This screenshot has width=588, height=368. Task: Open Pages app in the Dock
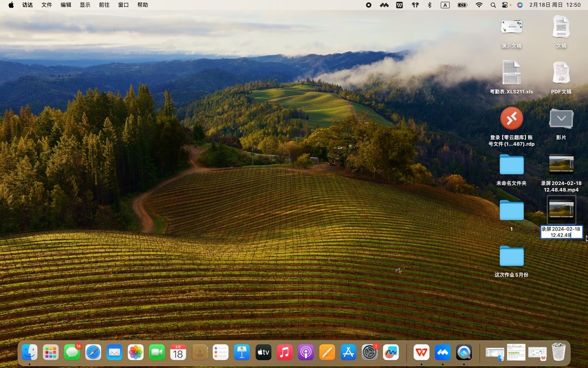point(327,352)
